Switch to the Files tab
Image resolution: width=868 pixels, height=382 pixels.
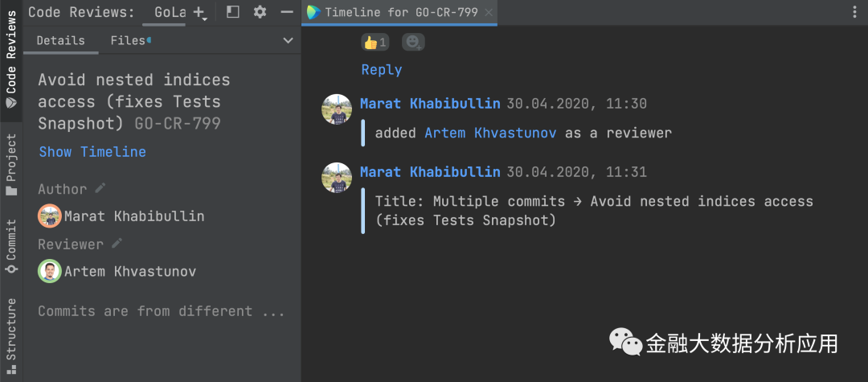coord(129,41)
